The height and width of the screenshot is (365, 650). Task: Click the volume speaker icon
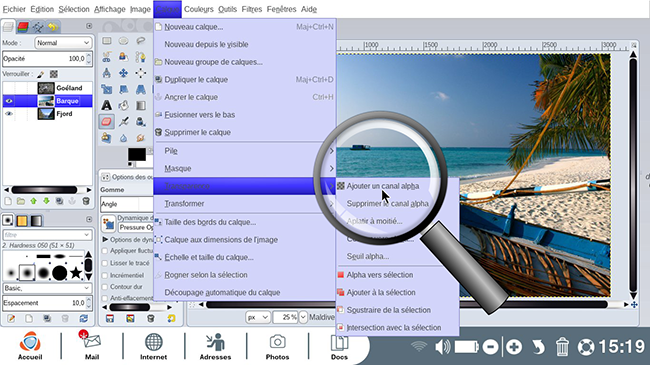(x=443, y=347)
